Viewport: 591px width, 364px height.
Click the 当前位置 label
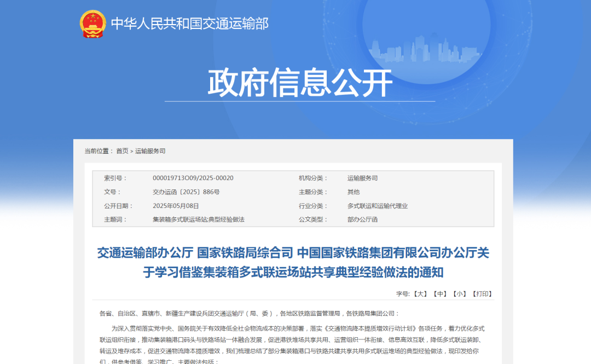coord(99,151)
